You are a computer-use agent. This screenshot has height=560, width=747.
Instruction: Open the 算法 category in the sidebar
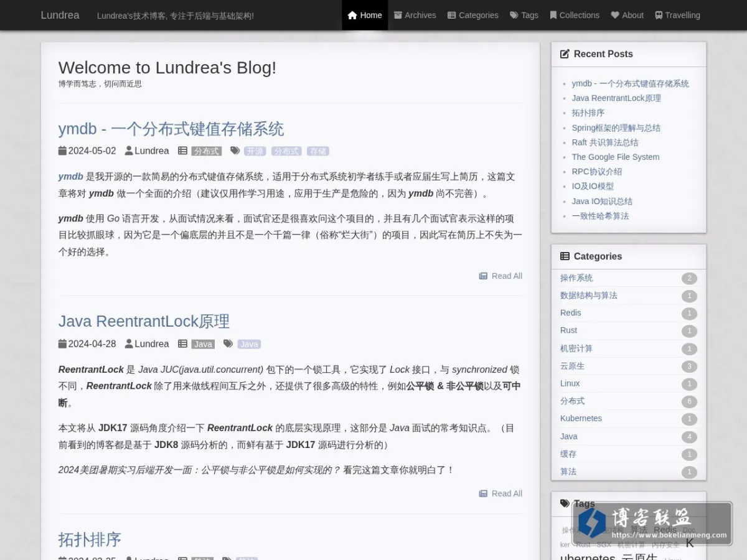[x=568, y=471]
